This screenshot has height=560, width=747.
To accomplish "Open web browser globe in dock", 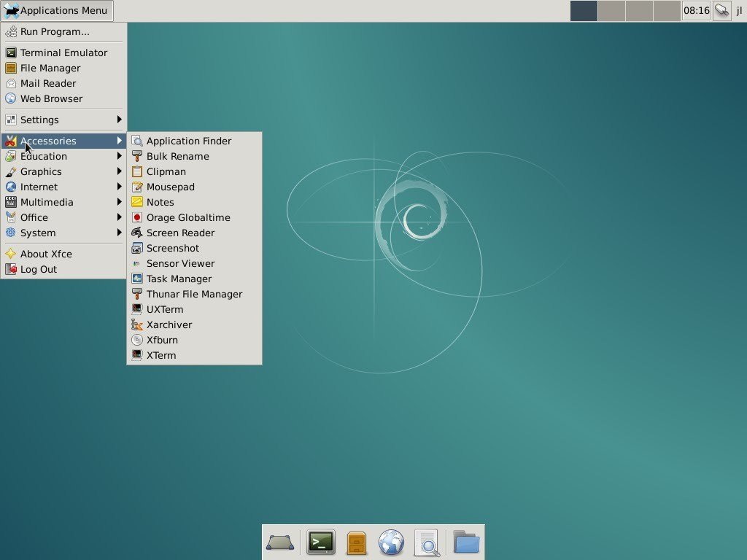I will (391, 542).
